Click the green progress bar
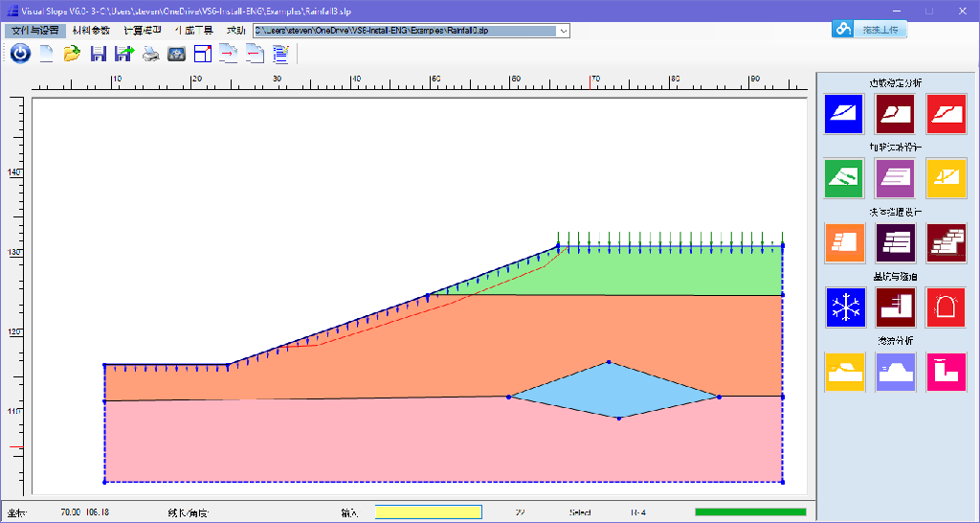The height and width of the screenshot is (523, 980). [749, 512]
